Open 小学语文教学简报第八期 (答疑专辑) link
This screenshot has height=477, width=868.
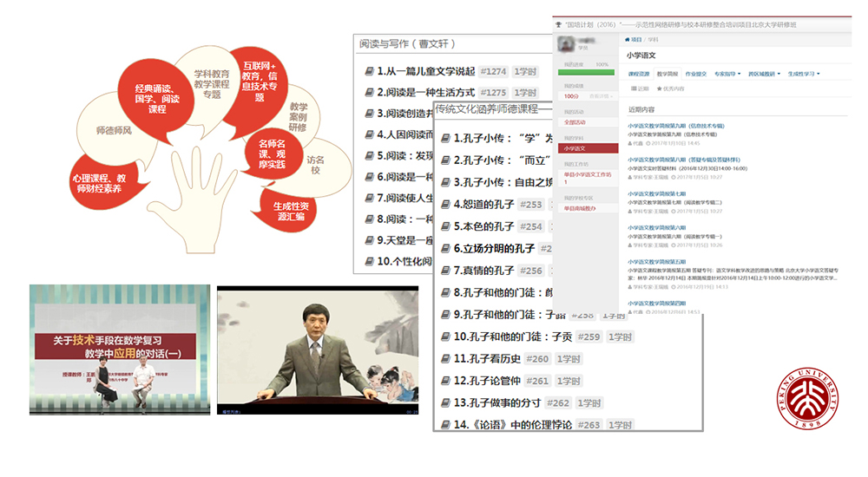pos(683,160)
